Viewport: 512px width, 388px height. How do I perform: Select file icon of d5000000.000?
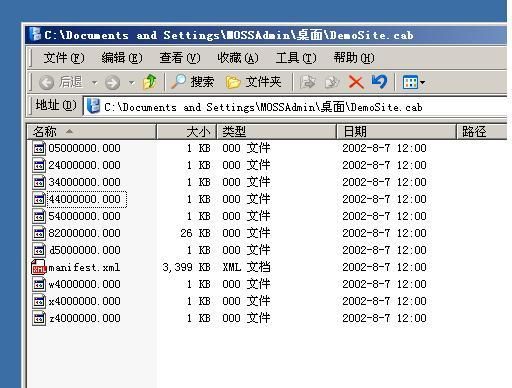(39, 250)
